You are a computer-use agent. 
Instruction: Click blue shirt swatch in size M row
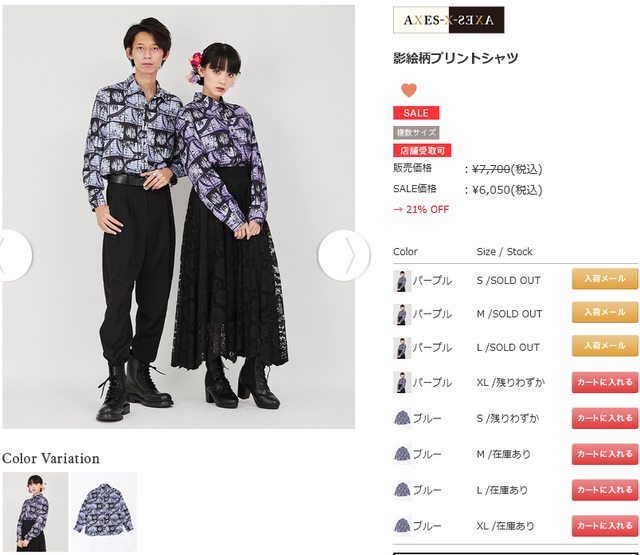[402, 454]
